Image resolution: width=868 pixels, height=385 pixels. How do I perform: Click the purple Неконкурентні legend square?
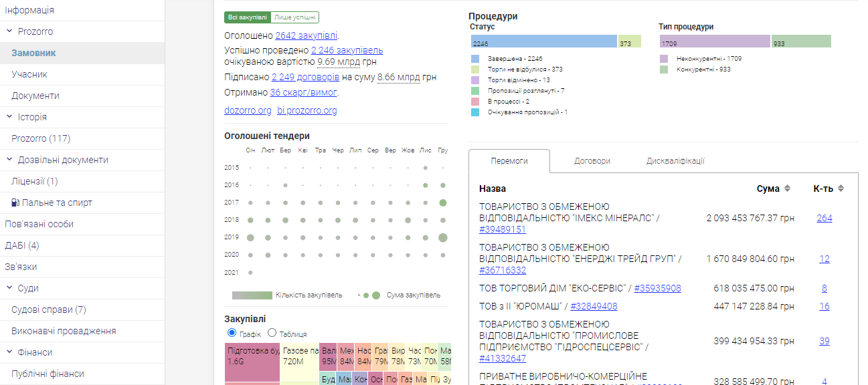coord(664,59)
